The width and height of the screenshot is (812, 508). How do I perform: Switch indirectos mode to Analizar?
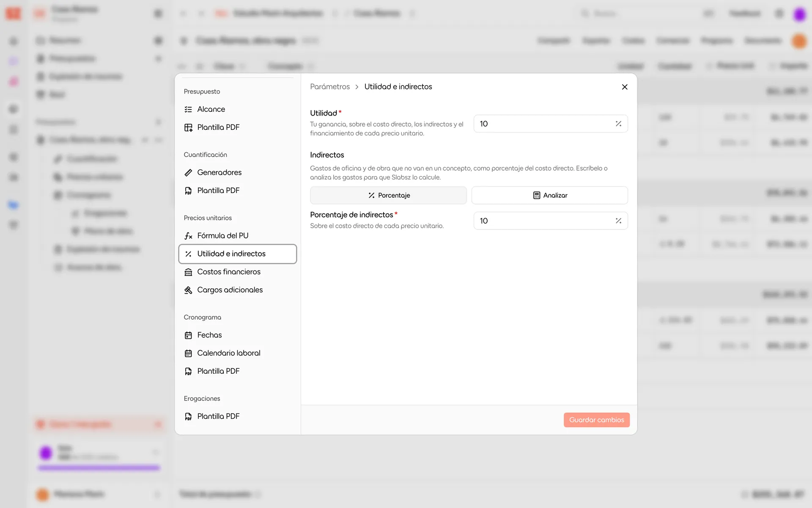(550, 195)
